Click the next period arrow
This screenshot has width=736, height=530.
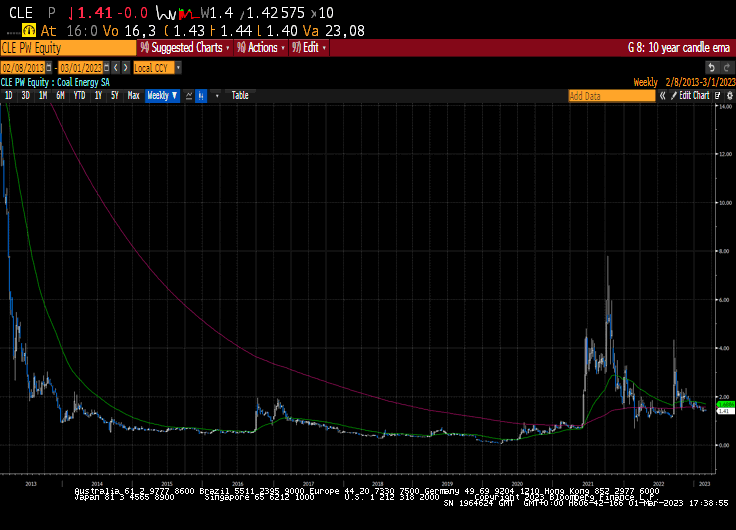[125, 67]
